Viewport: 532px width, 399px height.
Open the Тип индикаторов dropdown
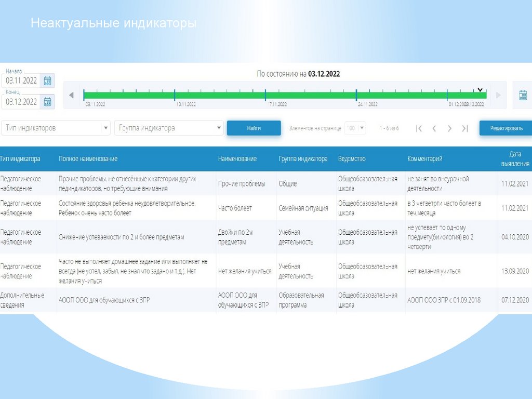pyautogui.click(x=56, y=128)
